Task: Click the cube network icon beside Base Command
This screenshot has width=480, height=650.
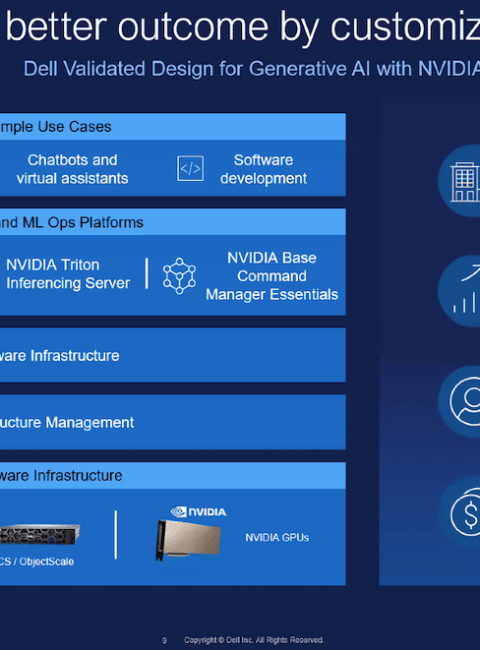Action: point(179,276)
